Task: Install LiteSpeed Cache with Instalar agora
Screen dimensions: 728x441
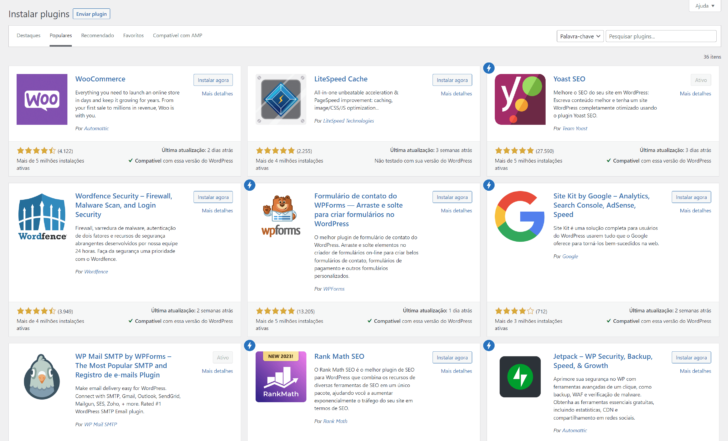Action: [452, 80]
